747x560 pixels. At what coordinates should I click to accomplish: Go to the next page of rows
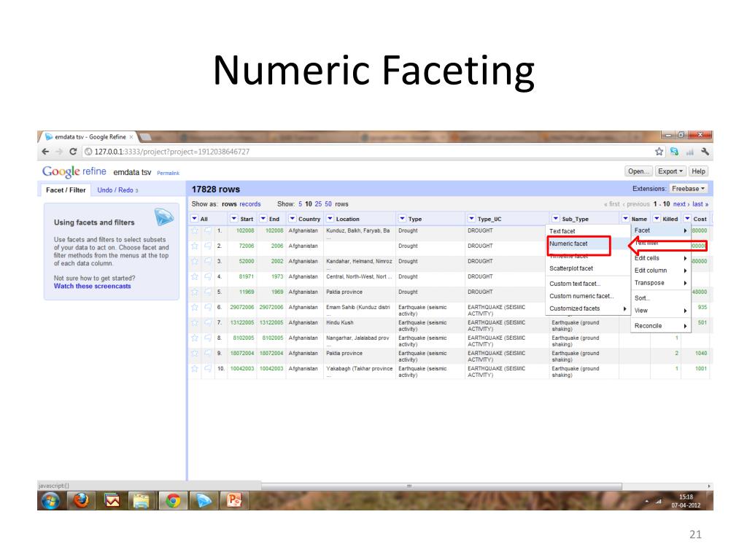click(x=681, y=204)
